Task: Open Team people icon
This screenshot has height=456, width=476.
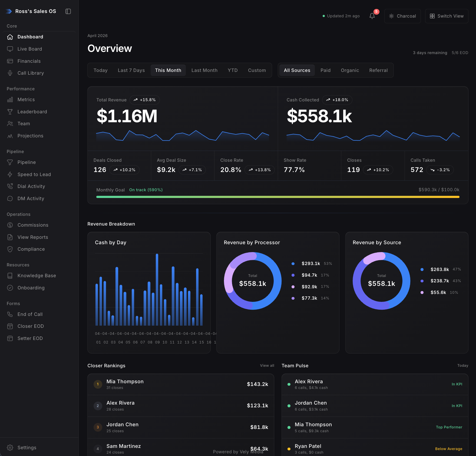Action: [10, 124]
